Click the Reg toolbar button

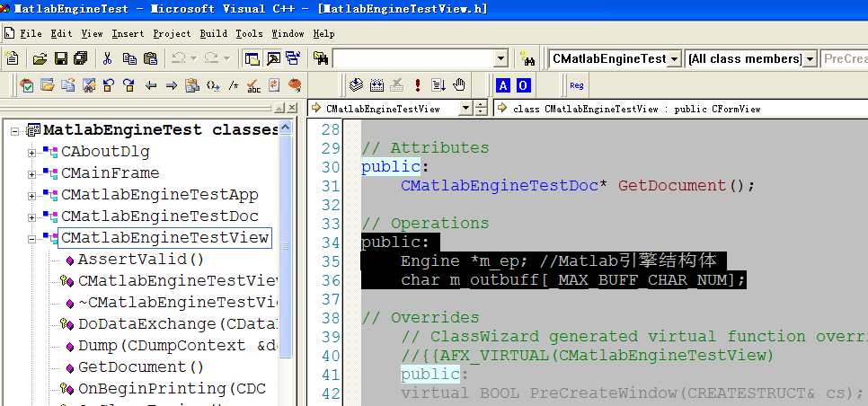click(576, 85)
